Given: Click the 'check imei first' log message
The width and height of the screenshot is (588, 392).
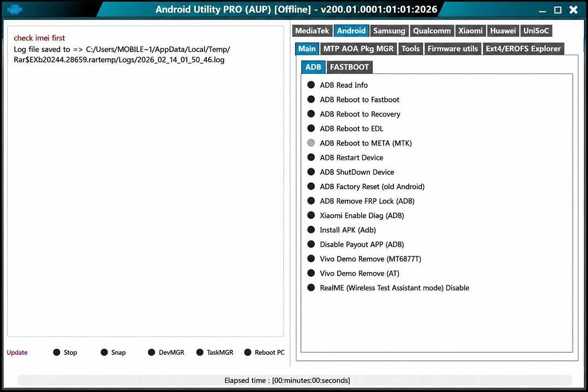Looking at the screenshot, I should coord(39,38).
